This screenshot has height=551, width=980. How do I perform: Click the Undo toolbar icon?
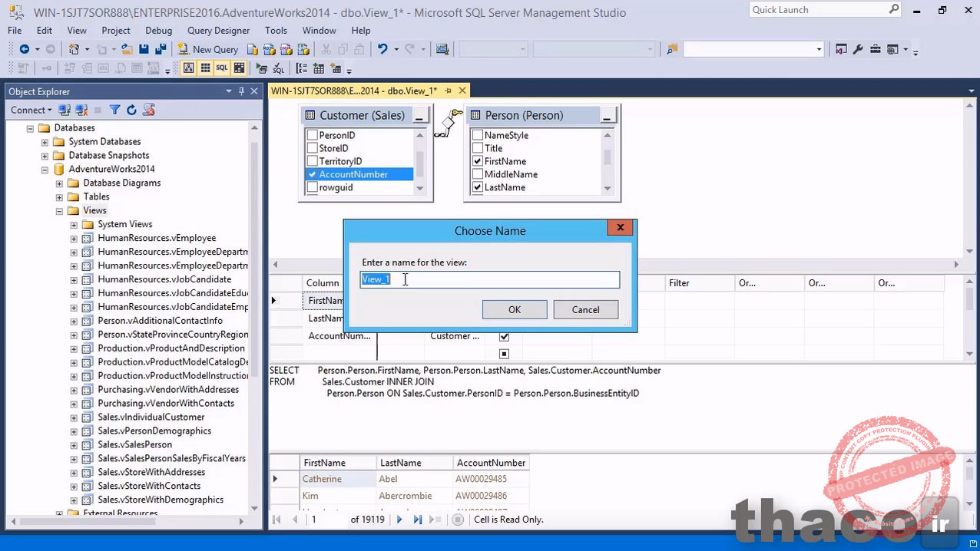click(x=382, y=49)
